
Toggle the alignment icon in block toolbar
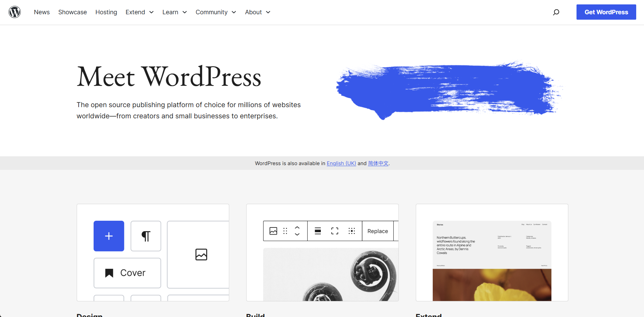pyautogui.click(x=317, y=231)
